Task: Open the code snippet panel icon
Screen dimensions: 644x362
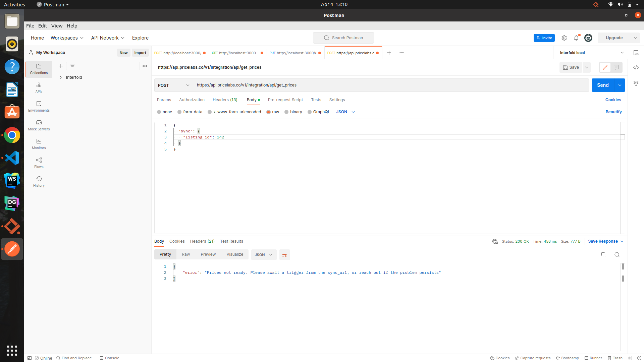Action: (636, 67)
